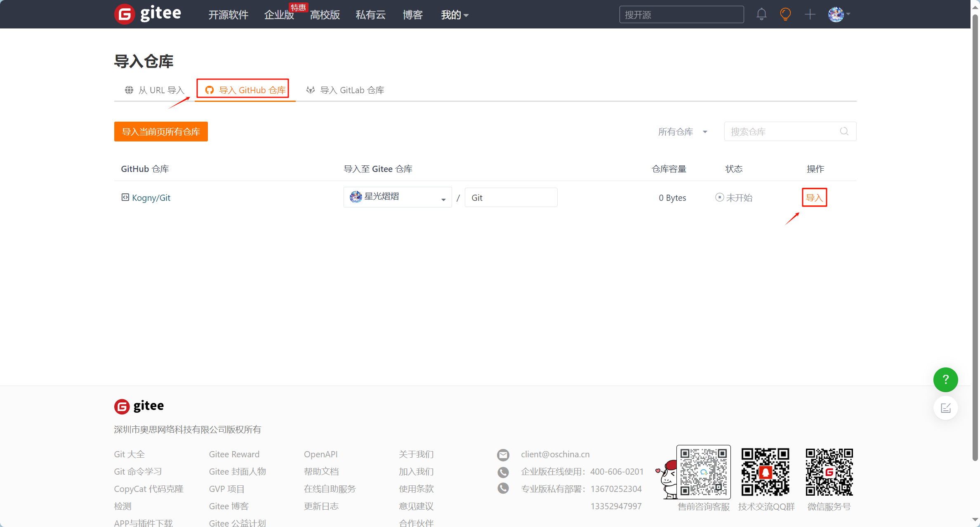Viewport: 980px width, 527px height.
Task: Click the 0 Bytes capacity value
Action: (x=672, y=198)
